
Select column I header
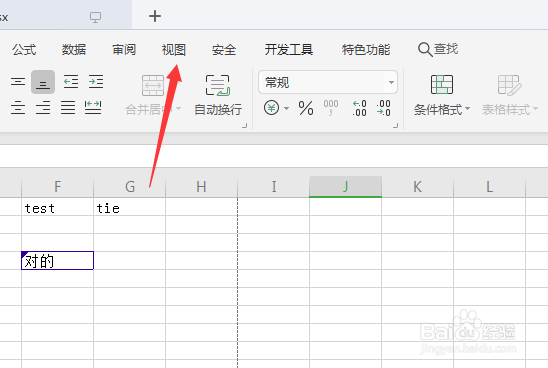click(x=274, y=187)
